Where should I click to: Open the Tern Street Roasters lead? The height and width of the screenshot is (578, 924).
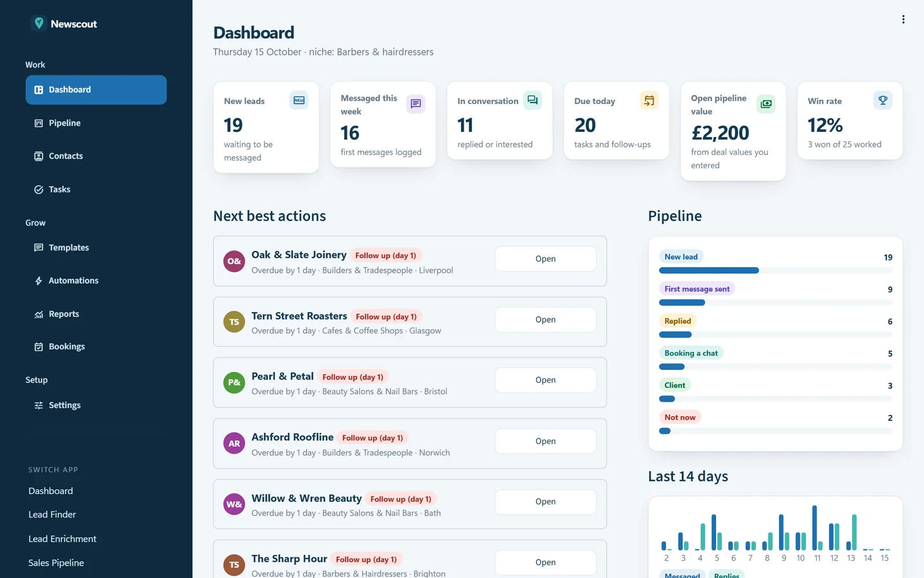pyautogui.click(x=545, y=320)
